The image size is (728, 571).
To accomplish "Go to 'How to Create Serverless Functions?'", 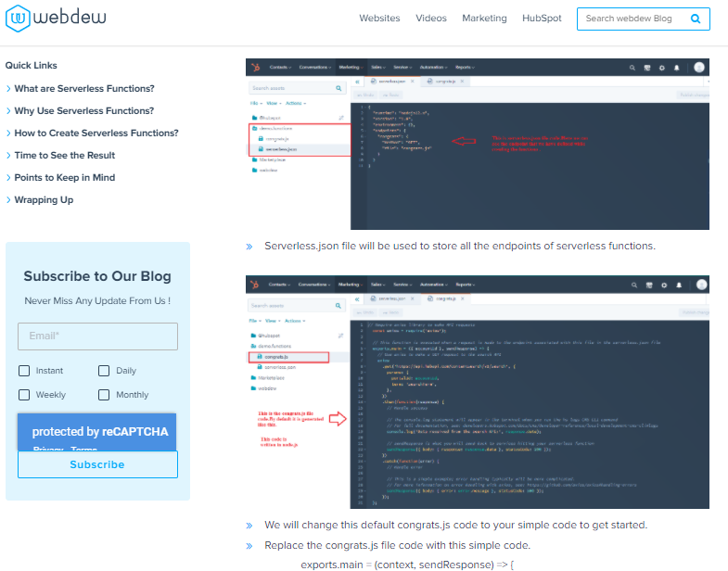I will pos(96,133).
